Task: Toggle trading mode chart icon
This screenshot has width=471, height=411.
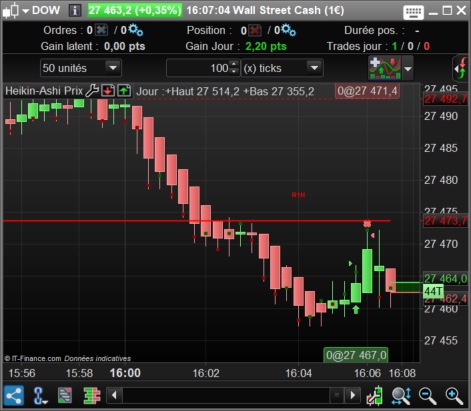Action: (375, 396)
